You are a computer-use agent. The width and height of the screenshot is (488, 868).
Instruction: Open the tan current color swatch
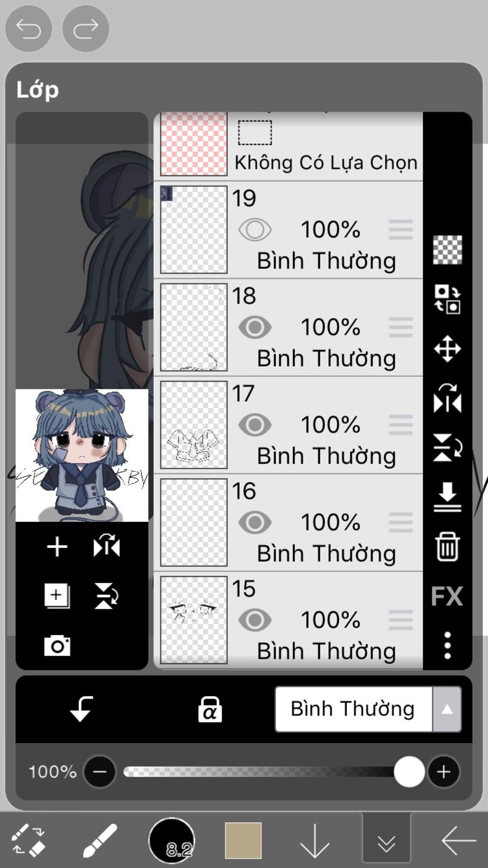click(x=243, y=840)
